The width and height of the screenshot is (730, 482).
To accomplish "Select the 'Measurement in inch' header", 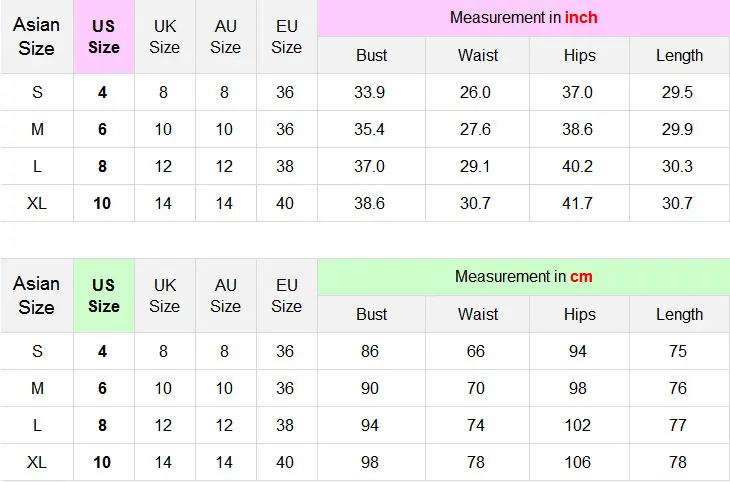I will 524,18.
